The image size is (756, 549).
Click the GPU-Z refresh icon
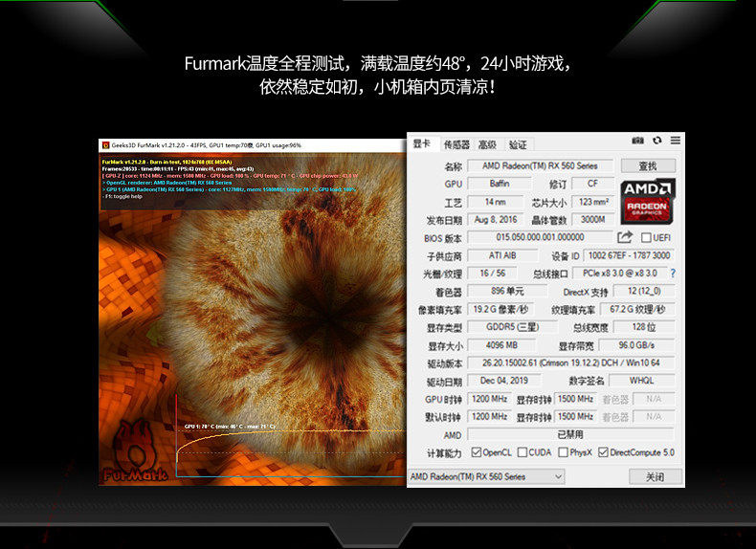click(x=656, y=141)
